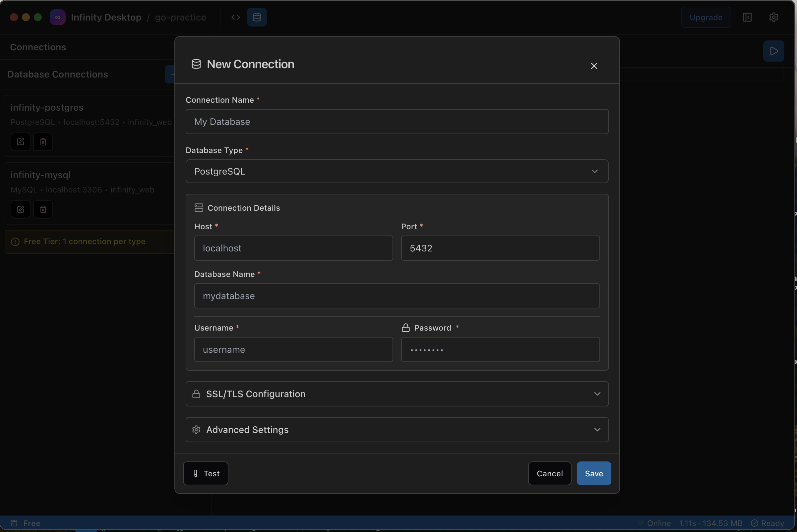Viewport: 797px width, 532px height.
Task: Edit the infinity-mysql connection via pencil icon
Action: [20, 209]
